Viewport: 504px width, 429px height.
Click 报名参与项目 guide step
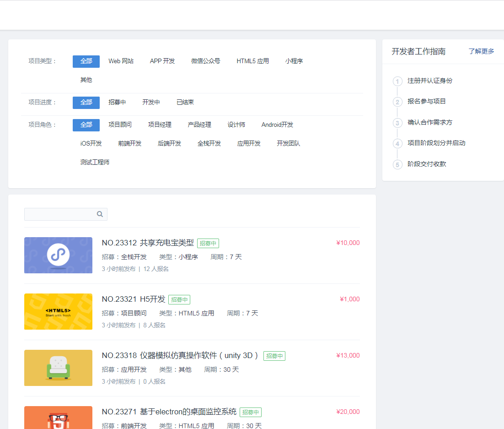tap(427, 101)
